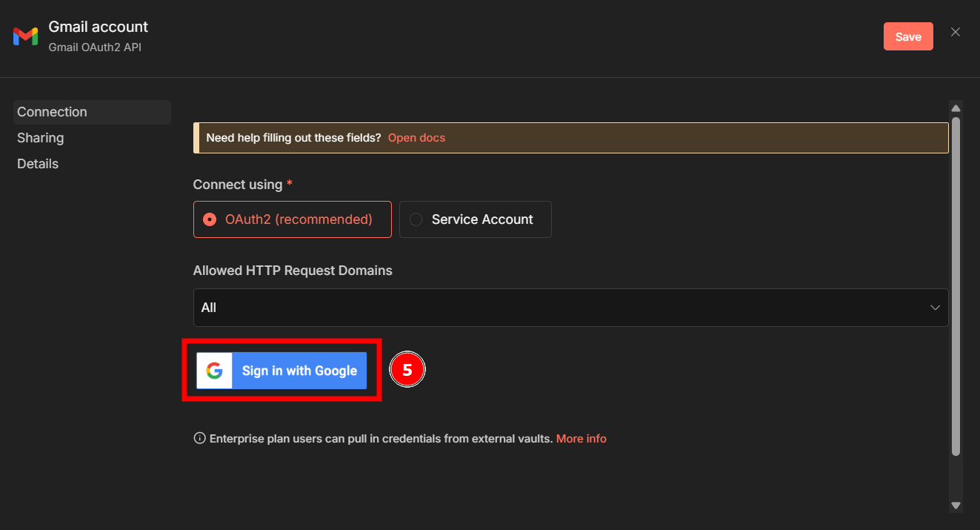Viewport: 980px width, 530px height.
Task: Expand Allowed HTTP Request Domains dropdown
Action: pyautogui.click(x=570, y=308)
